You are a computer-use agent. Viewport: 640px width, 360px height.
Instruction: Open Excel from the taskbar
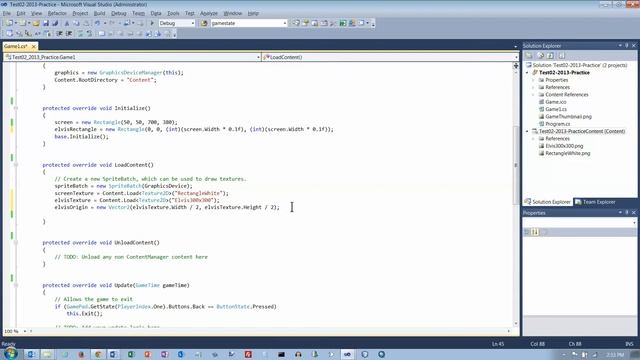tap(131, 354)
